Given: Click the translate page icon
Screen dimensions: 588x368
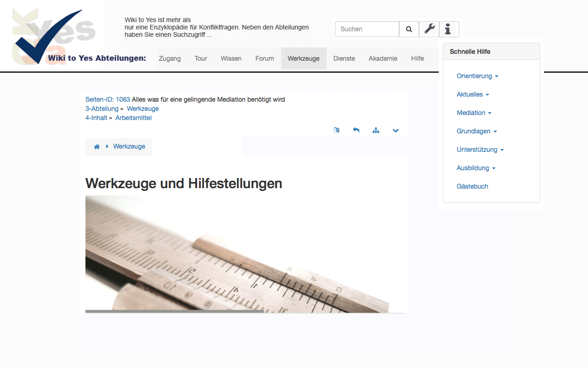Looking at the screenshot, I should [336, 130].
